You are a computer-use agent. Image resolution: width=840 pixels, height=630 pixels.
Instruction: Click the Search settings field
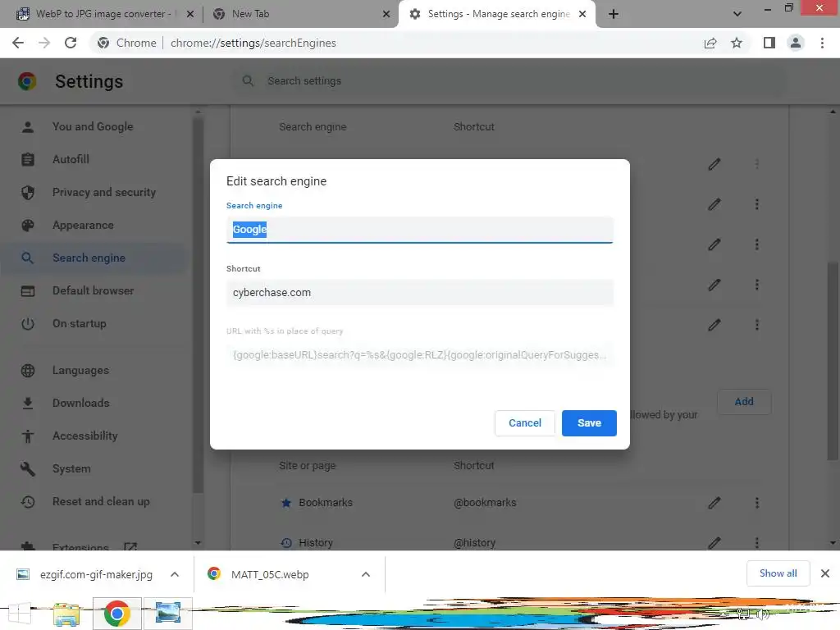tap(509, 81)
